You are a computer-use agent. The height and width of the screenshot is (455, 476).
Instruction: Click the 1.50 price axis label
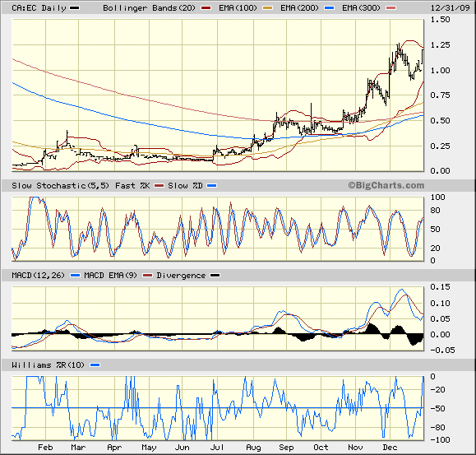440,20
